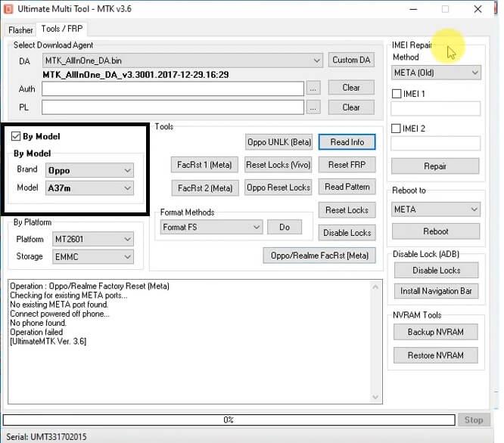Click the Oppo UNLK (Beta) button
This screenshot has width=504, height=443.
[x=278, y=142]
